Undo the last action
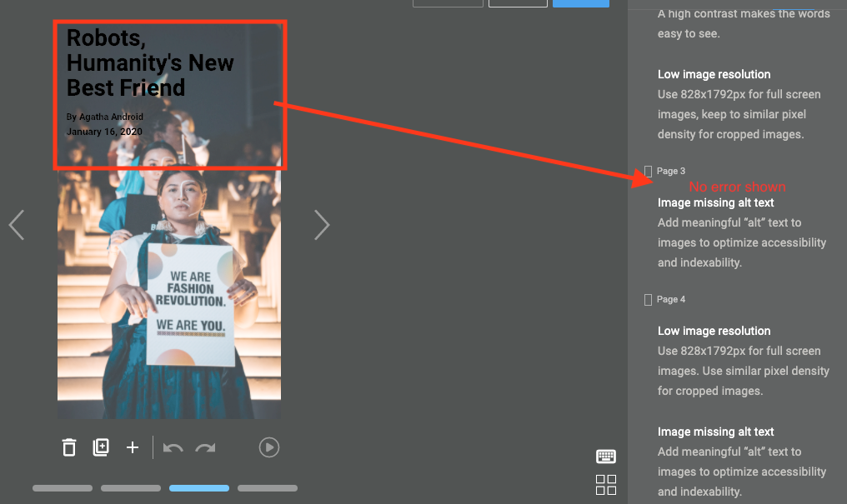847x504 pixels. (173, 448)
